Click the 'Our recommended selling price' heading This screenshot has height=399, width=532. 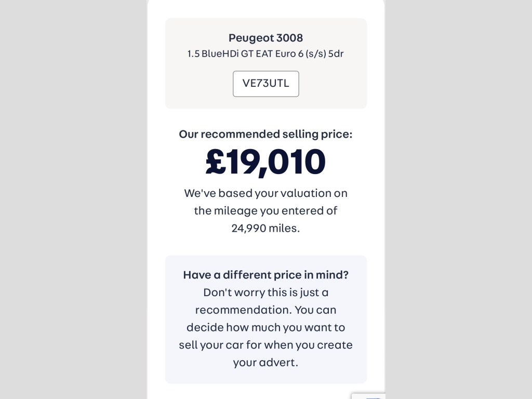265,134
